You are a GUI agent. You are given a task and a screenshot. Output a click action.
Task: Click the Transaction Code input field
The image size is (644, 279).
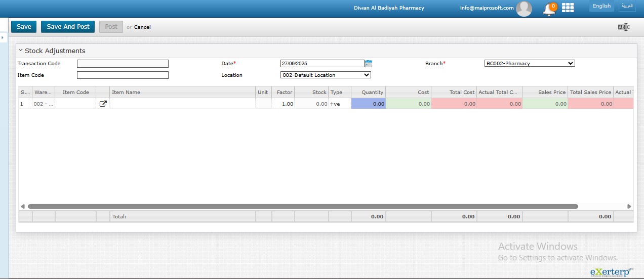[x=123, y=64]
